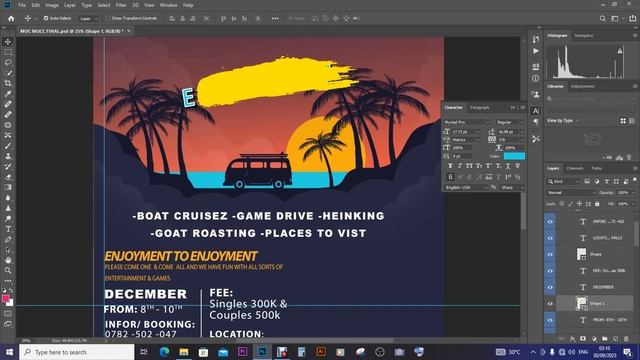Switch Libraries to grid view icon
The image size is (640, 360).
(623, 121)
